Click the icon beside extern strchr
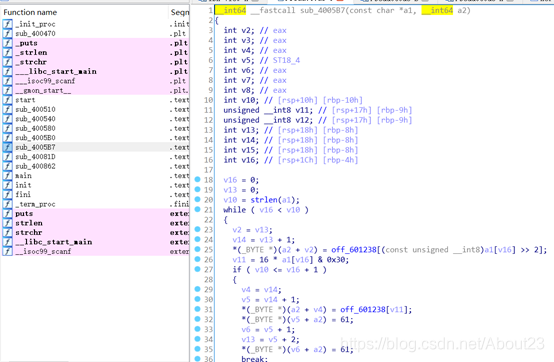554x362 pixels. click(x=7, y=232)
